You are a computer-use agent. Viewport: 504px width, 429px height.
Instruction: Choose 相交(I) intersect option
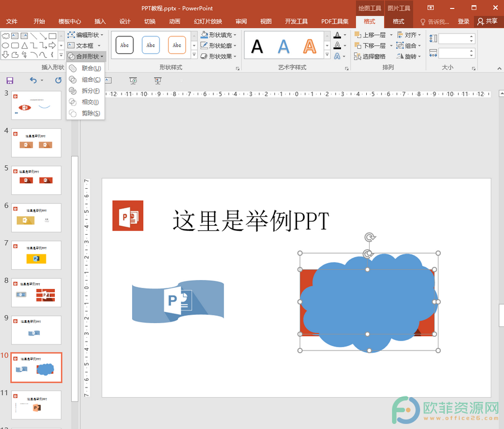click(86, 102)
